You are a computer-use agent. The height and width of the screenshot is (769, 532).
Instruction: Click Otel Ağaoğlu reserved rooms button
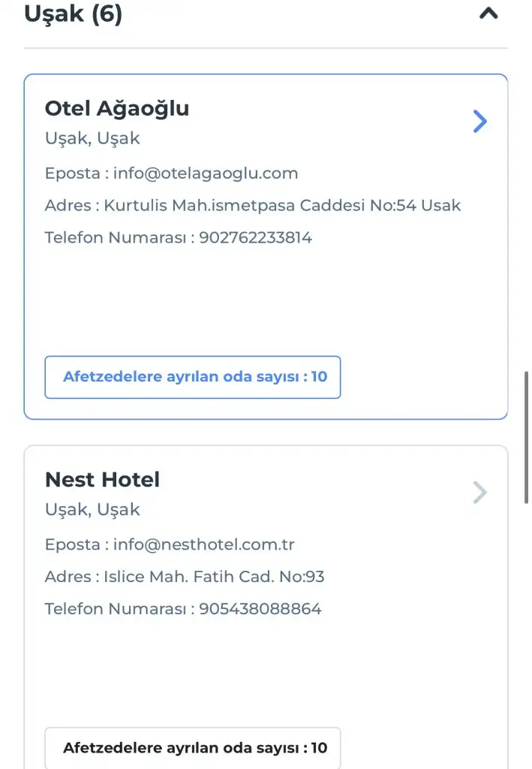point(193,377)
